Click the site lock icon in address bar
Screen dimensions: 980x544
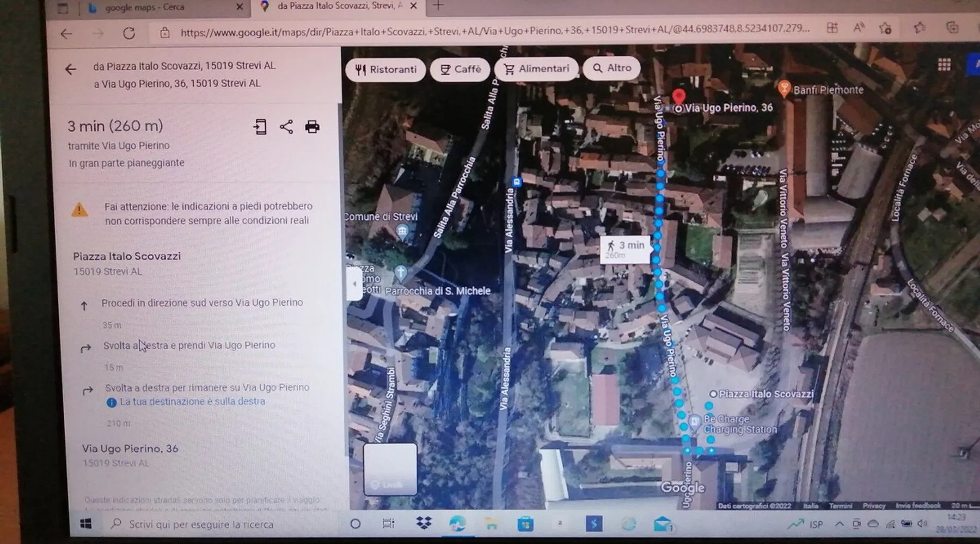pos(164,33)
